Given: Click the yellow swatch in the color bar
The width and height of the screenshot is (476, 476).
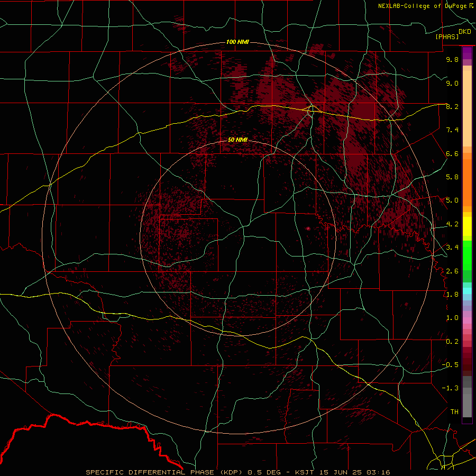Looking at the screenshot, I should point(467,226).
